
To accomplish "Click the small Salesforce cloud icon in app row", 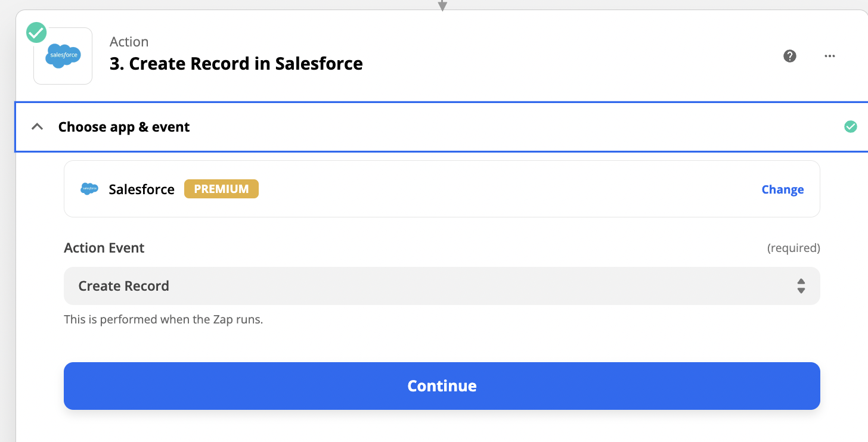I will point(89,189).
